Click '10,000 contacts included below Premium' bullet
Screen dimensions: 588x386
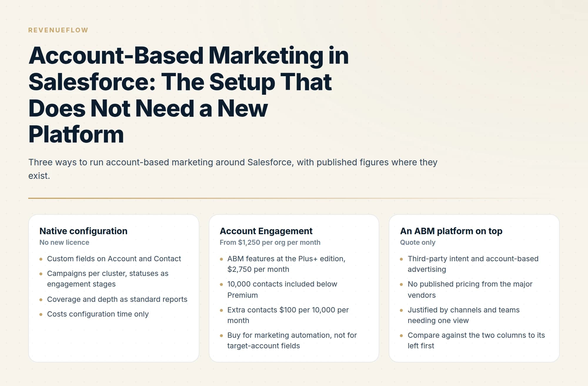(282, 289)
